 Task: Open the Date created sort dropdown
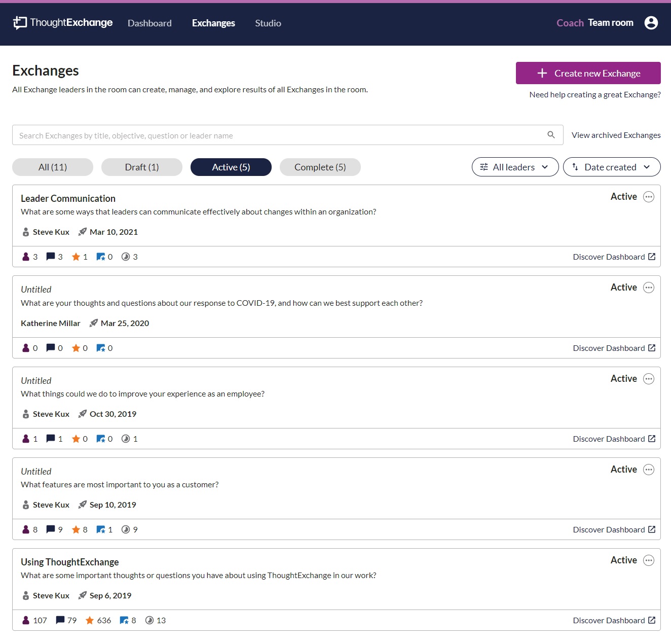[612, 167]
